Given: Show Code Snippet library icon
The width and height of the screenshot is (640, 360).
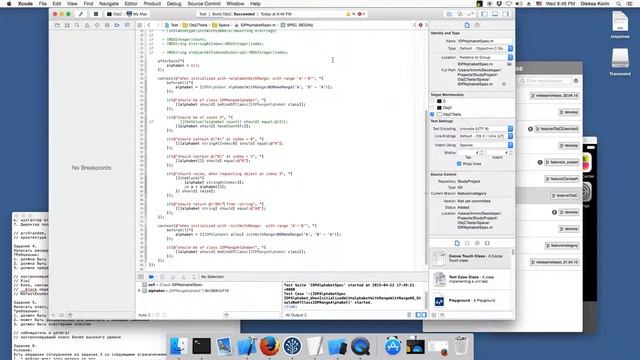Looking at the screenshot, I should tap(467, 243).
